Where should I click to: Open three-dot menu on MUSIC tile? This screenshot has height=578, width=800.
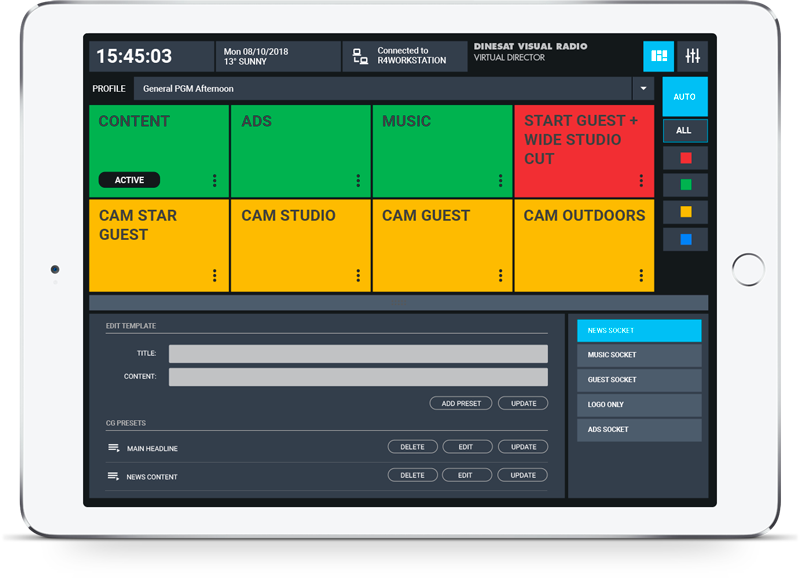(499, 181)
